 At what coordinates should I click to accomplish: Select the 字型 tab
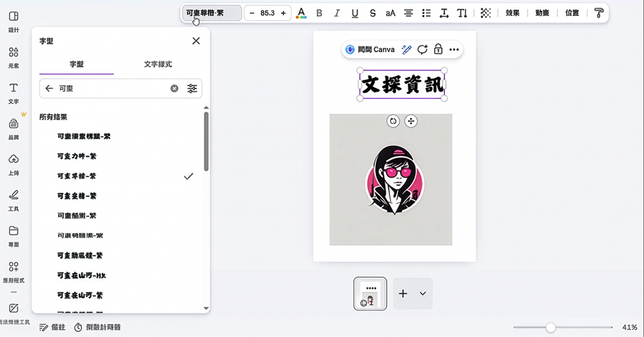76,64
